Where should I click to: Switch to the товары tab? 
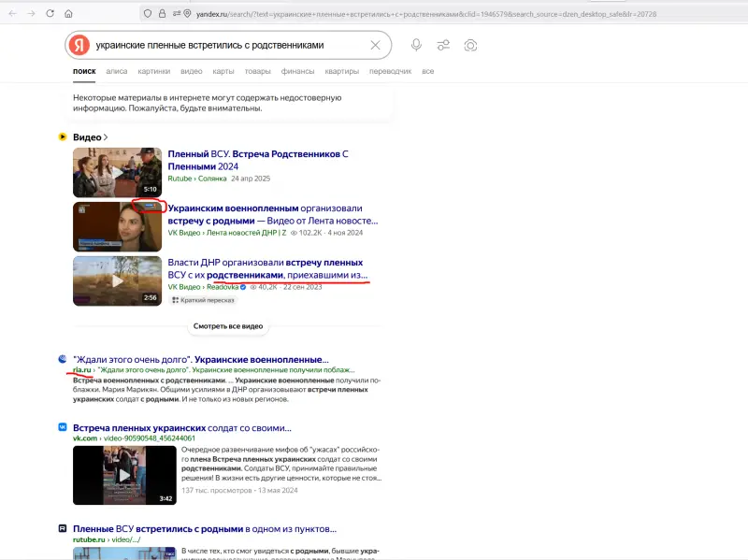coord(258,71)
